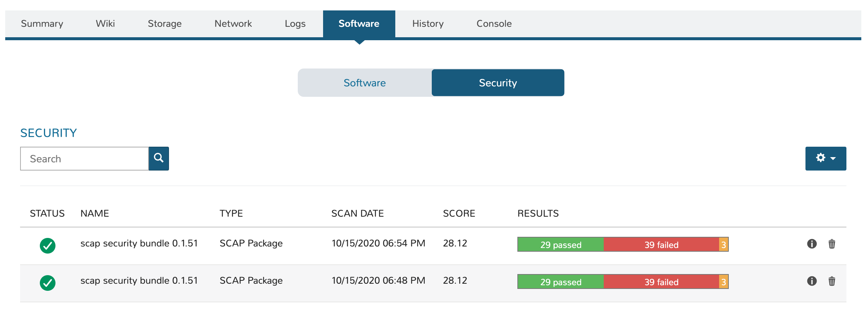Click the scap security bundle name in first row

(139, 244)
